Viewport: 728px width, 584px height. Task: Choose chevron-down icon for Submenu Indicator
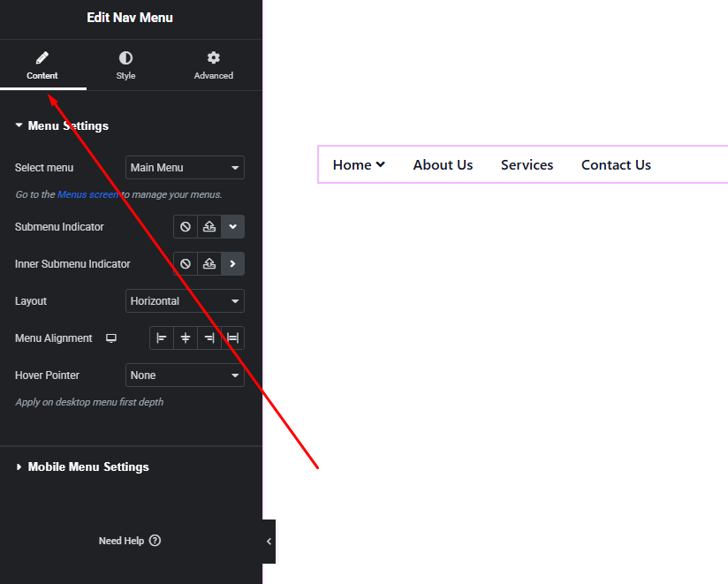[x=232, y=227]
